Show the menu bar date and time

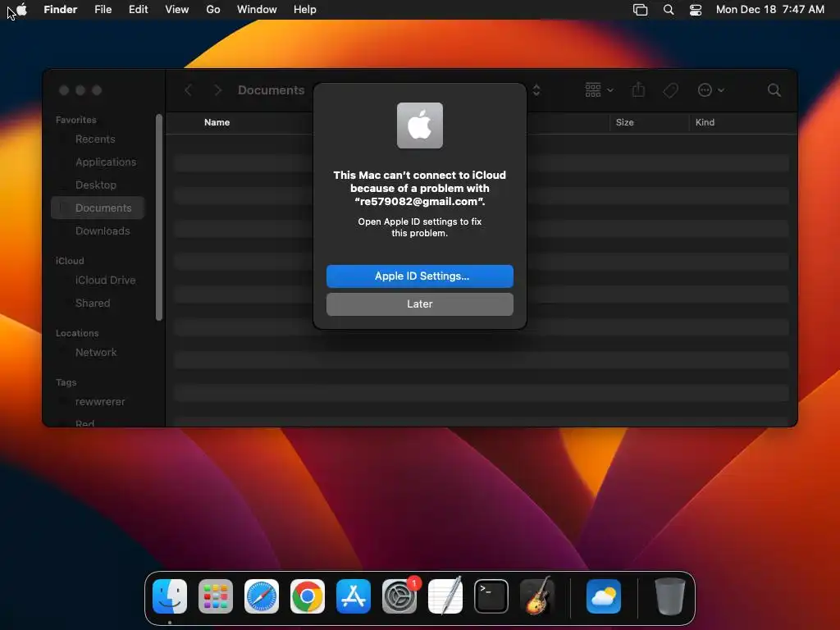(x=769, y=10)
